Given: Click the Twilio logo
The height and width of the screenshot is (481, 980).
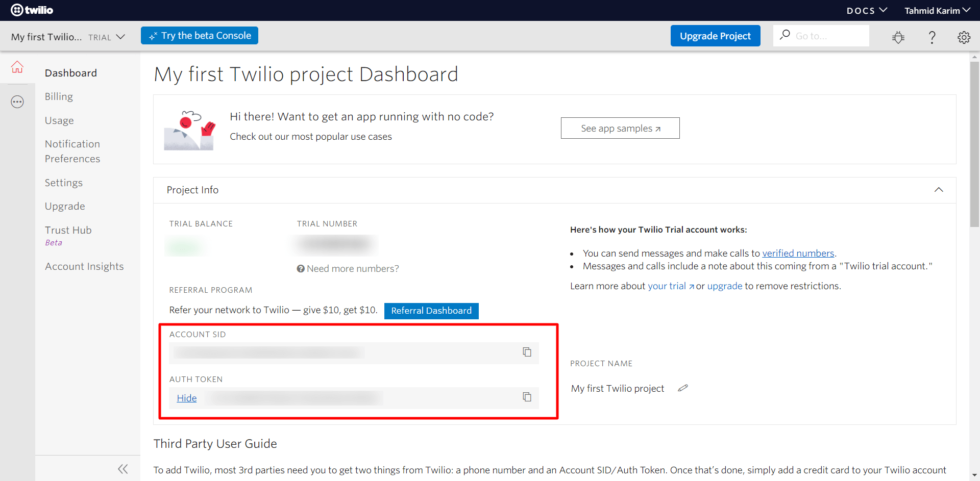Looking at the screenshot, I should pyautogui.click(x=32, y=10).
